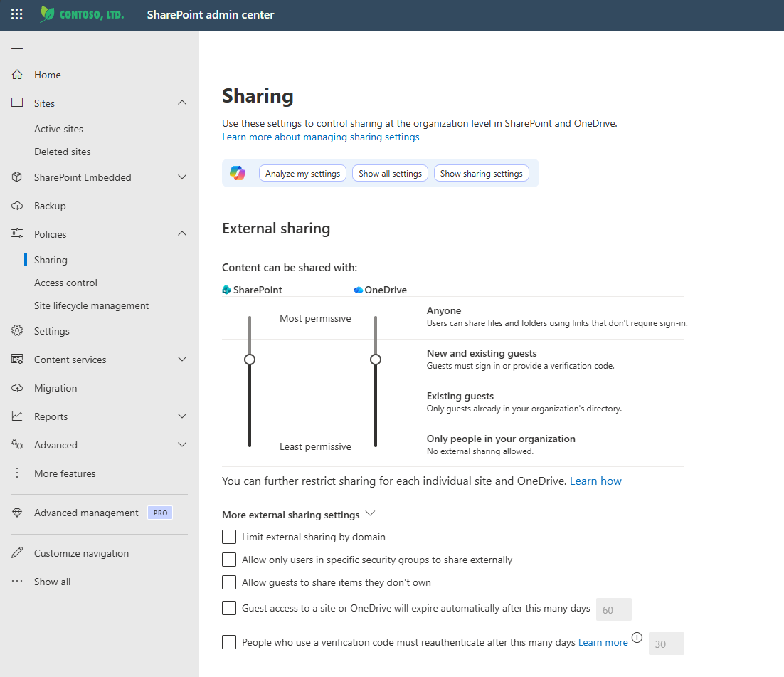
Task: Go to the Home navigation item
Action: tap(48, 75)
